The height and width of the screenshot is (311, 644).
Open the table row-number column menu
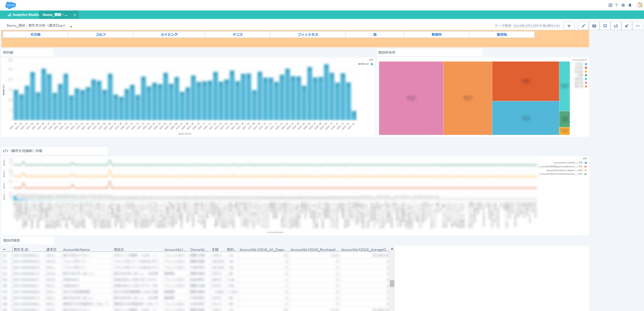pyautogui.click(x=4, y=250)
